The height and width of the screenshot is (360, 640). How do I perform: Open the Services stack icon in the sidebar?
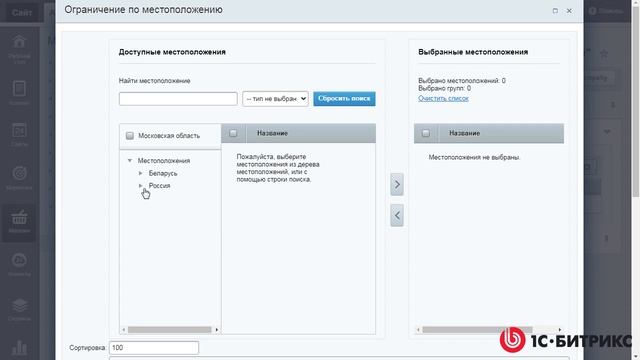[19, 305]
